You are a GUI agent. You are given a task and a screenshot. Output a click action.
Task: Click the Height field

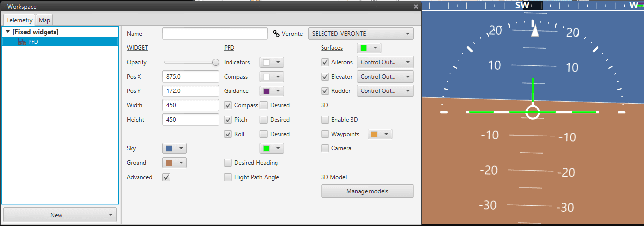point(190,120)
